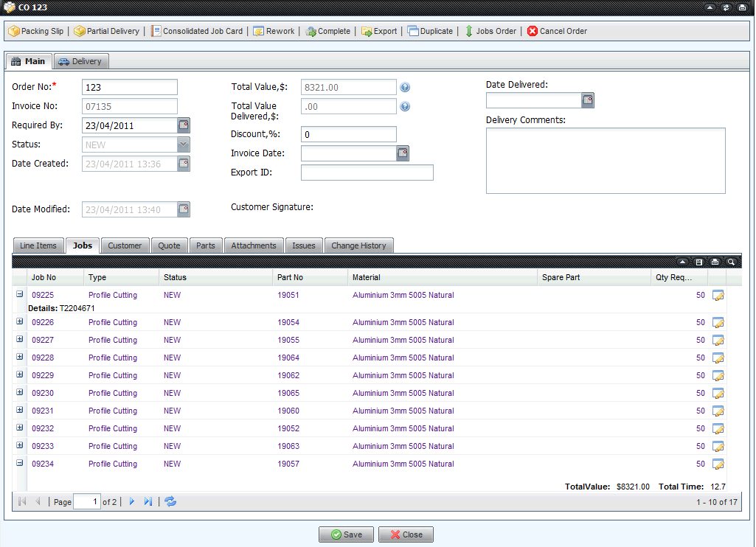The width and height of the screenshot is (756, 547).
Task: Click help icon next to Total Value
Action: click(405, 88)
